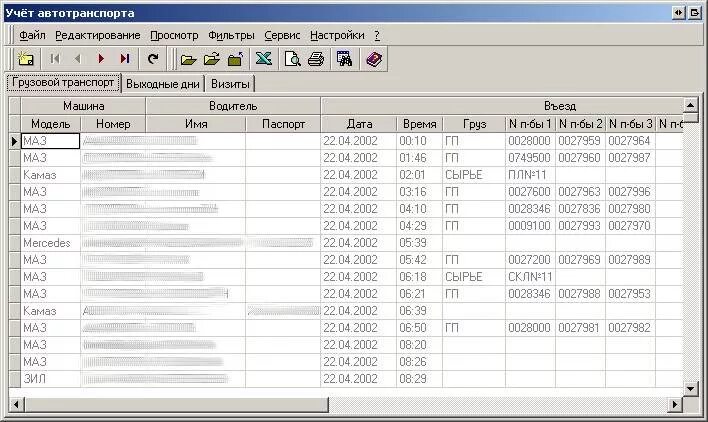The image size is (708, 422).
Task: Click the open folder with arrow icon
Action: [x=211, y=59]
